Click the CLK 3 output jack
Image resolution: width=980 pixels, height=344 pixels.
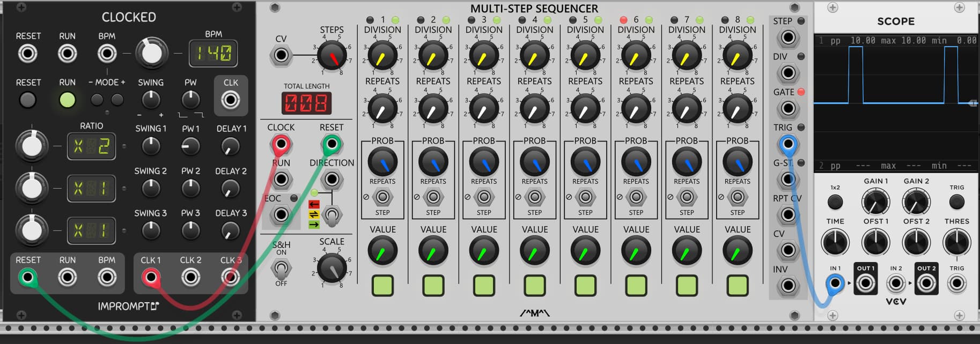click(x=231, y=277)
